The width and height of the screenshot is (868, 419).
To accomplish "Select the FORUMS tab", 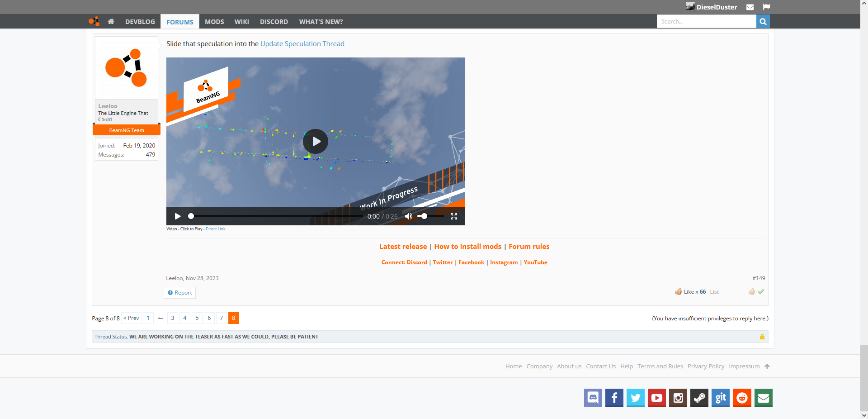I will tap(180, 22).
